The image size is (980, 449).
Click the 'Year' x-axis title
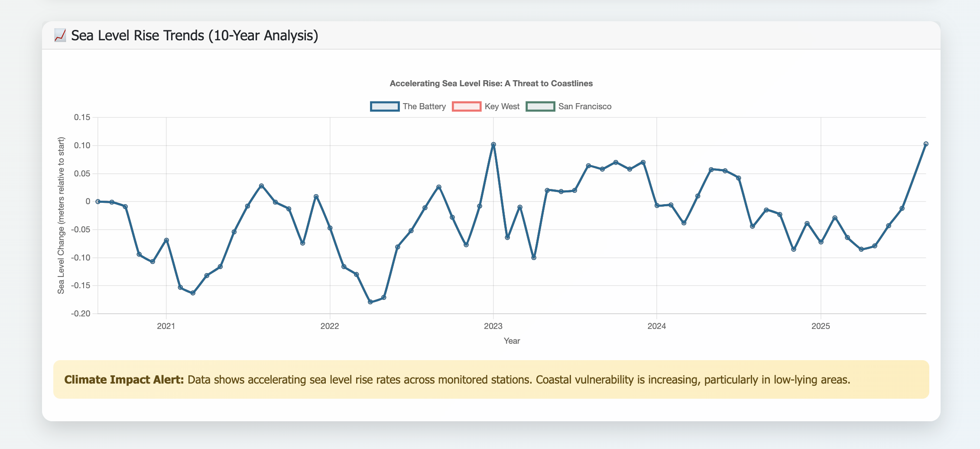(512, 341)
